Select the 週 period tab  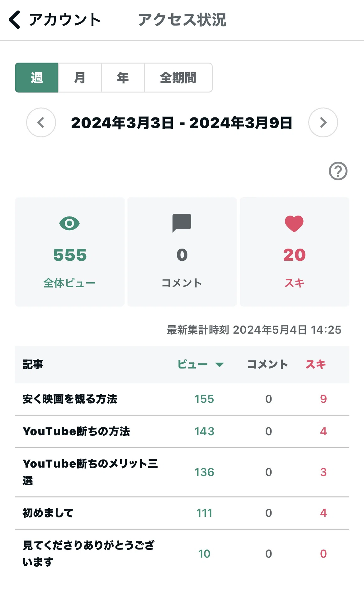pyautogui.click(x=37, y=78)
